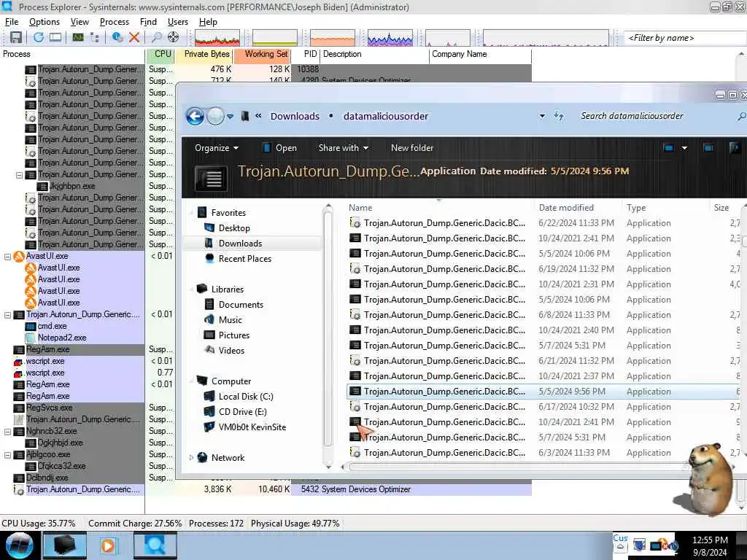This screenshot has width=747, height=560.
Task: Toggle the preview pane icon
Action: pyautogui.click(x=708, y=148)
